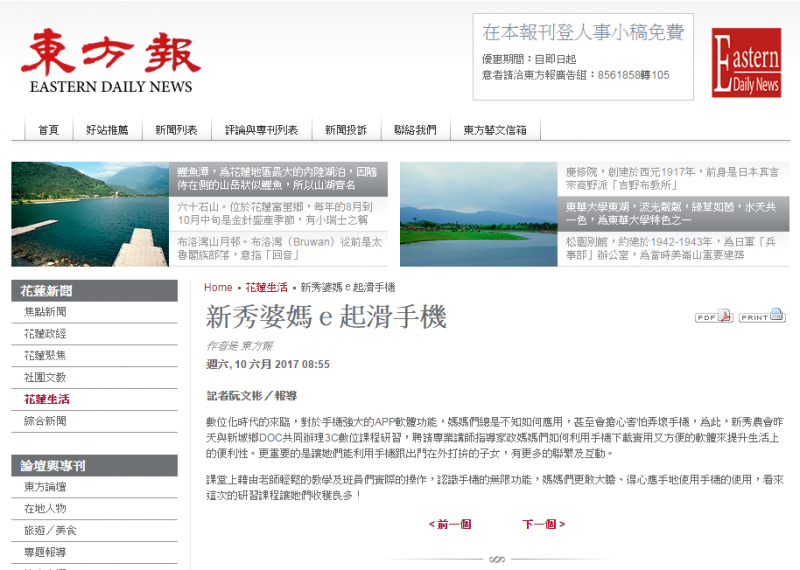The width and height of the screenshot is (800, 570).
Task: Open 東方藝文信箱 in the top menu
Action: (x=494, y=130)
